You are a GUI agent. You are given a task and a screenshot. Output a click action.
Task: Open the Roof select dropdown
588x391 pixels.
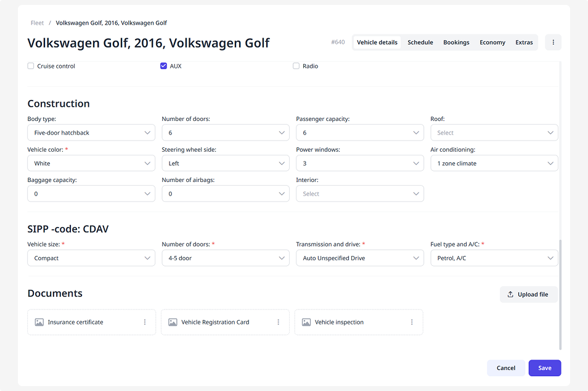(494, 133)
